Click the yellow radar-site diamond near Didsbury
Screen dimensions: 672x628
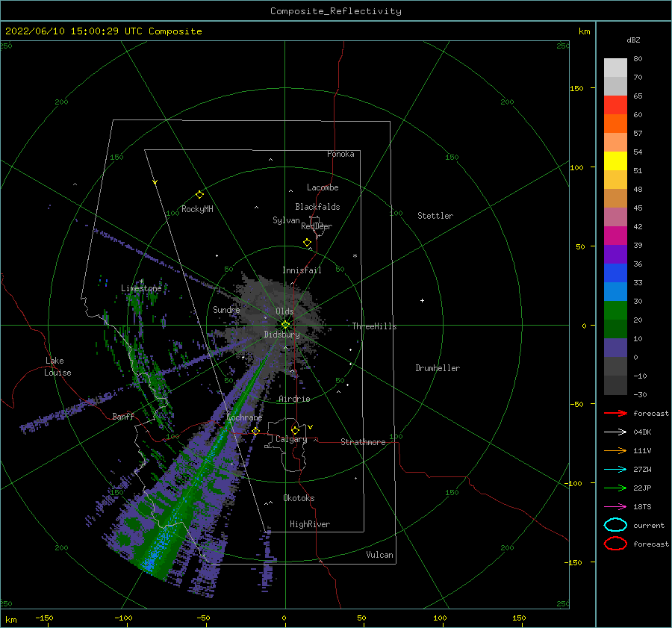[x=285, y=325]
